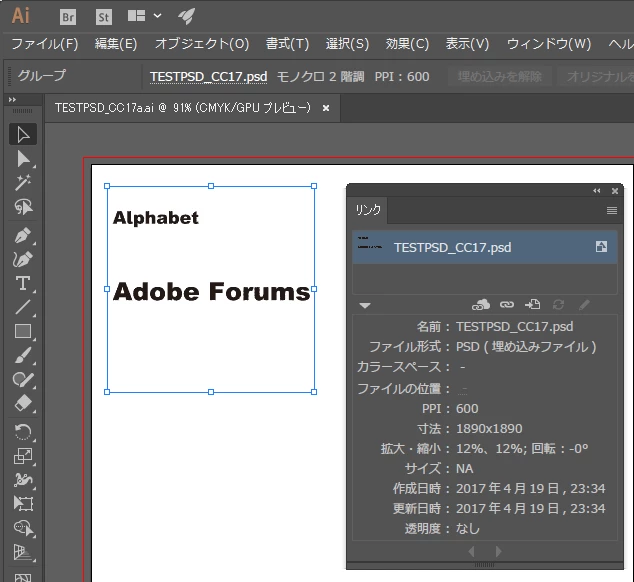The image size is (634, 582).
Task: Click the 埋め込みを解除 button
Action: 500,76
